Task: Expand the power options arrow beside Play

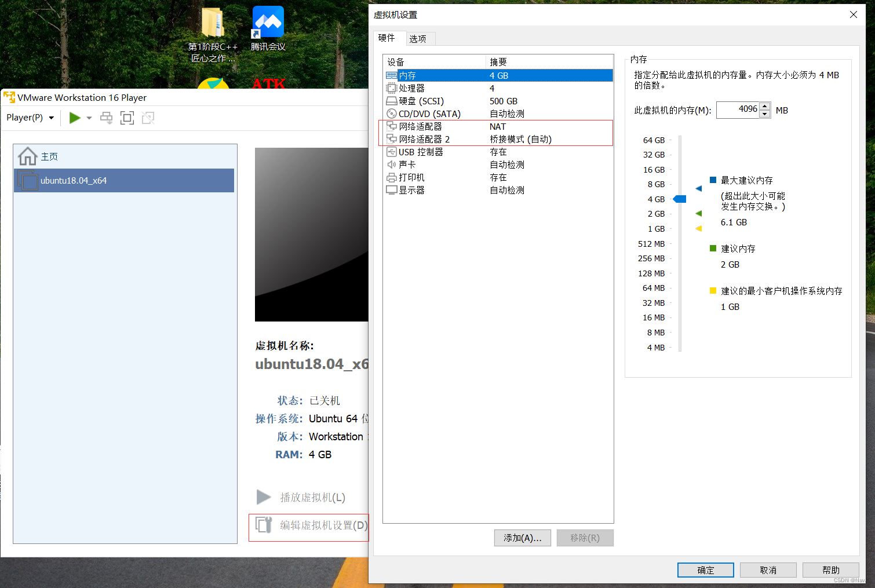Action: (x=89, y=118)
